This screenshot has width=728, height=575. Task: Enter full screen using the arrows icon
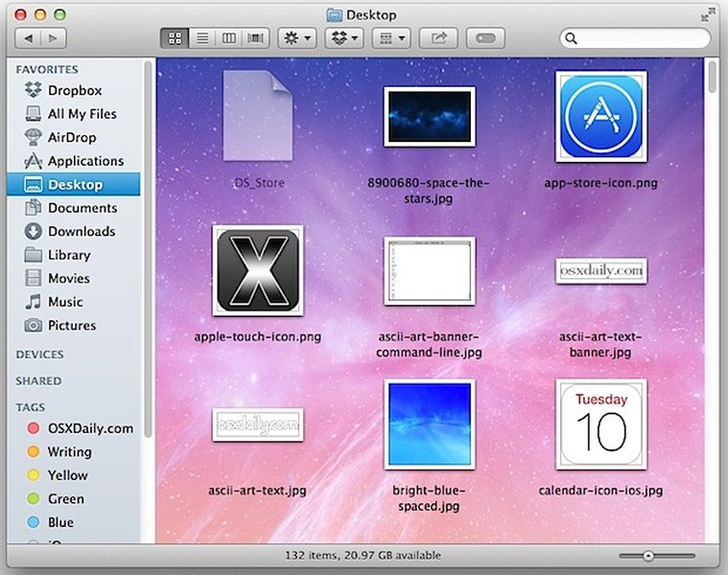(x=708, y=15)
